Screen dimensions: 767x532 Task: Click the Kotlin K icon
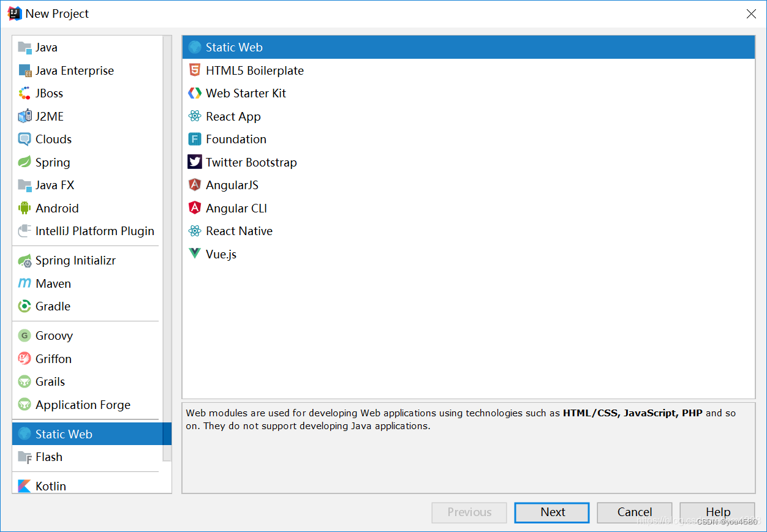point(25,486)
